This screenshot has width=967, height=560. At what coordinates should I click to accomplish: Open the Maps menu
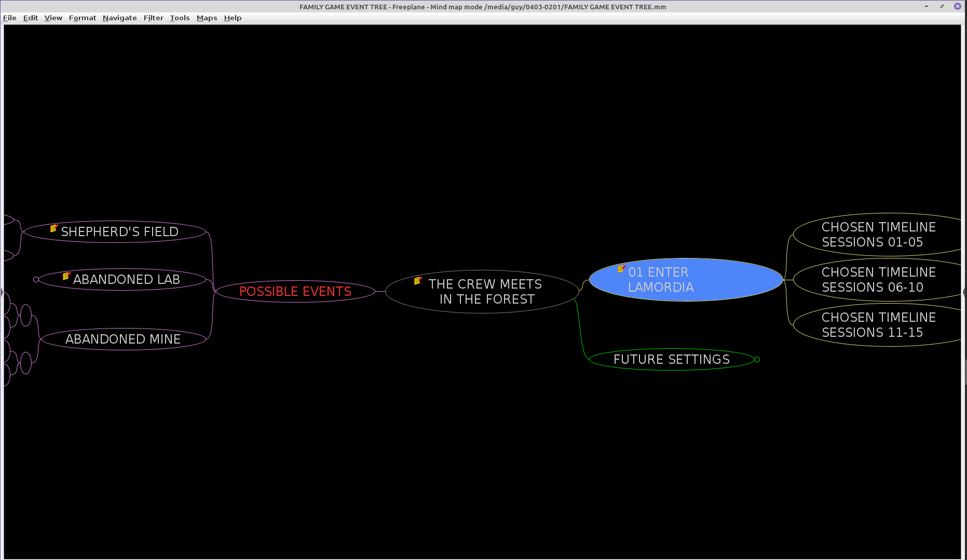[207, 18]
